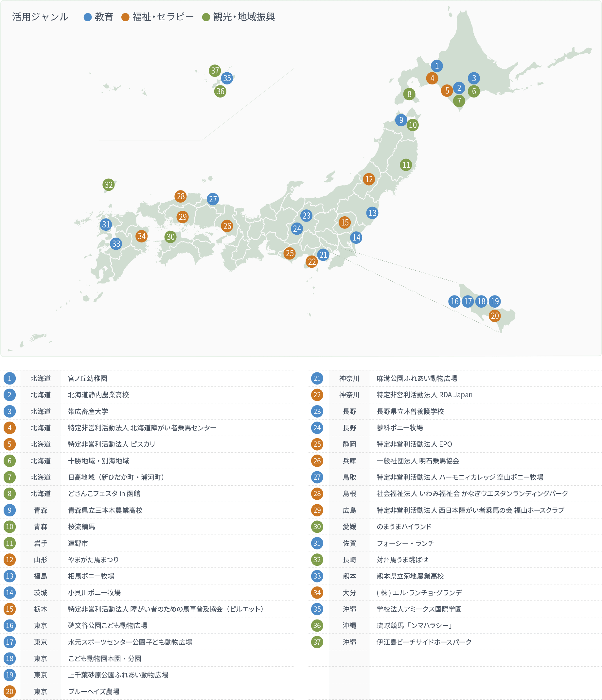Click list entry どさんこフェスタ in 函館

point(104,494)
